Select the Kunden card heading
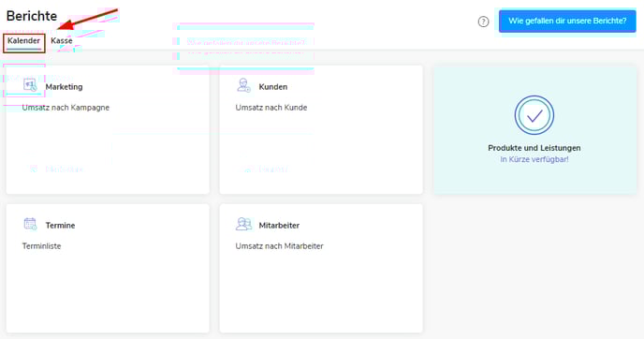The height and width of the screenshot is (339, 644). (273, 87)
